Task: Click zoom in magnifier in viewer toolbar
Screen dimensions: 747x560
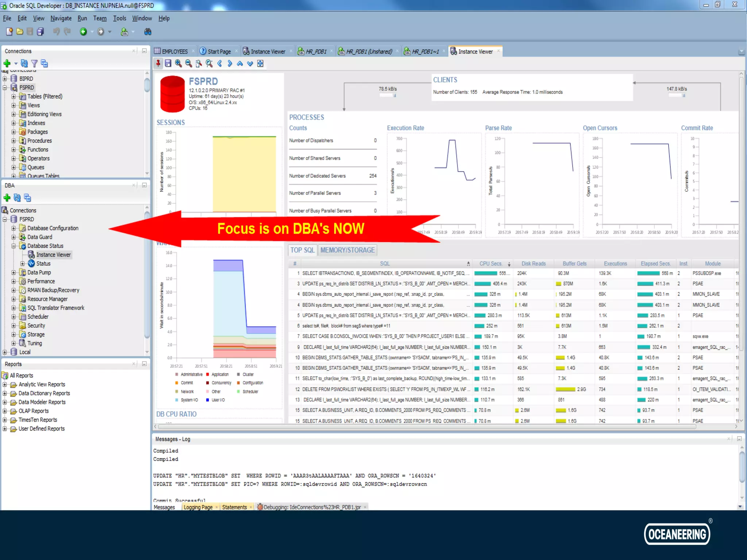Action: coord(178,63)
